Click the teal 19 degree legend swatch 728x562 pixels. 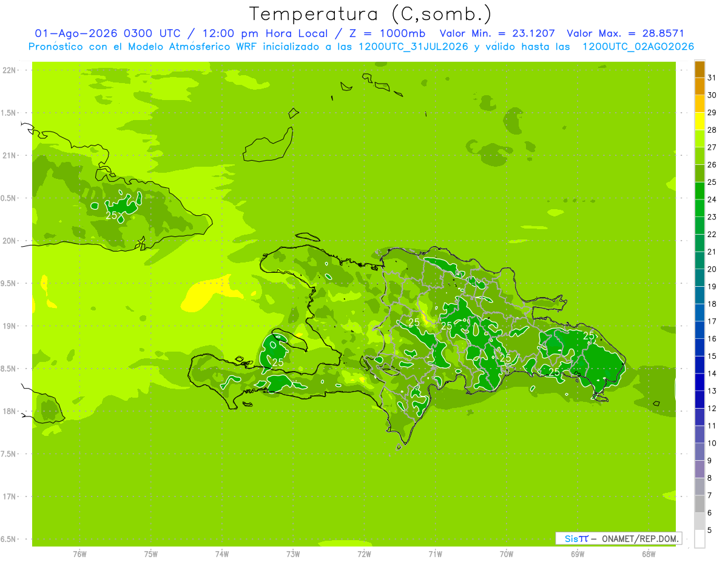[699, 278]
